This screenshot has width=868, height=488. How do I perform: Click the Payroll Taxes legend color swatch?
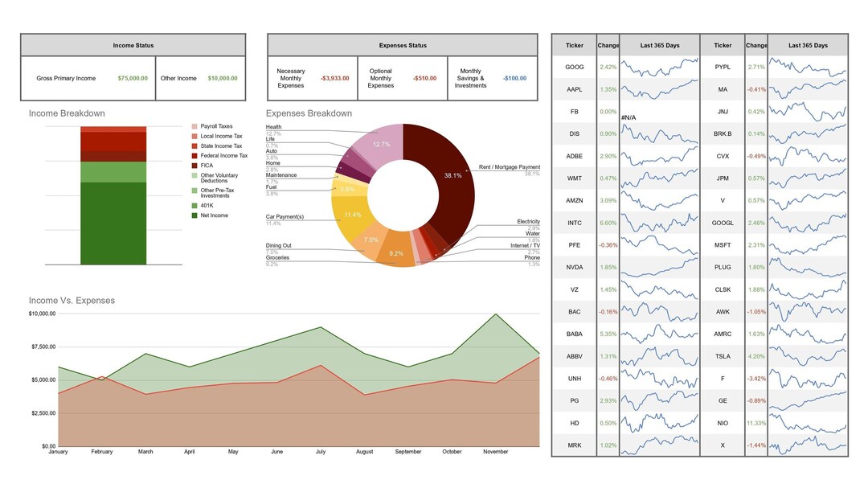194,126
